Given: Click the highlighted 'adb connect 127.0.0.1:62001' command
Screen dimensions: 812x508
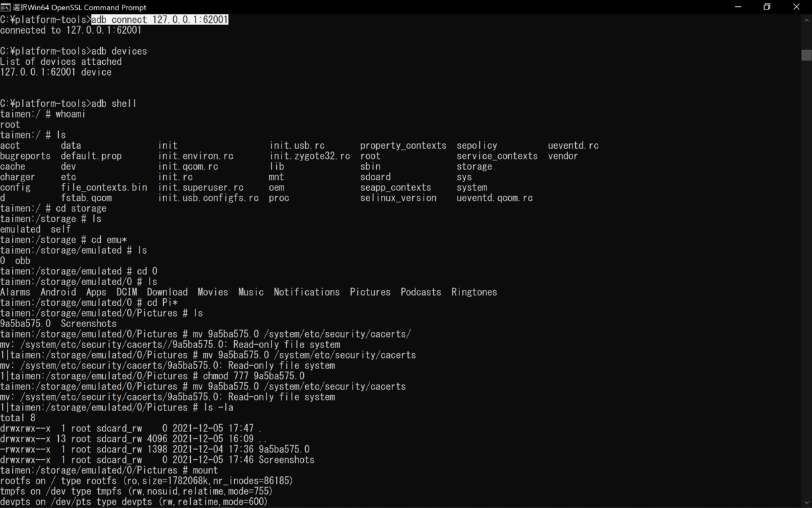Looking at the screenshot, I should 160,20.
